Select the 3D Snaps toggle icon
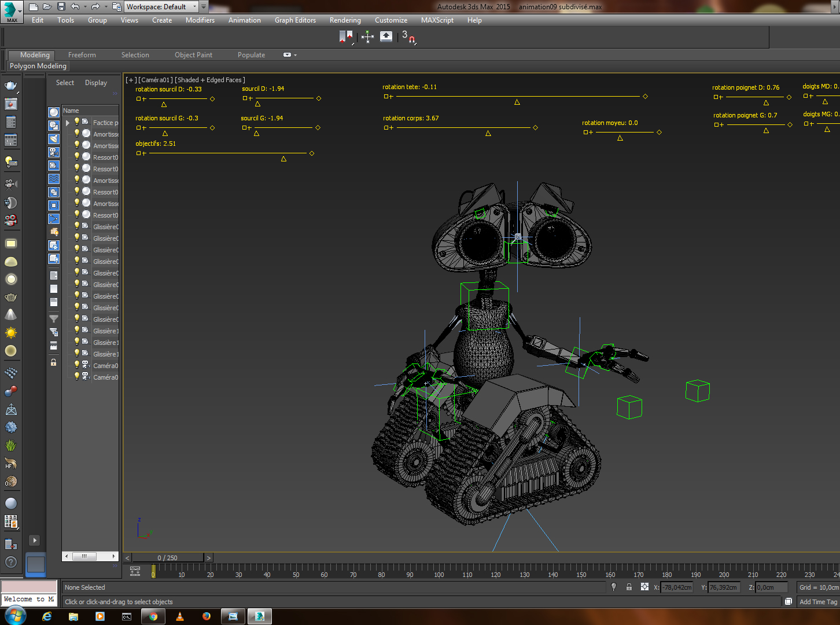 point(408,37)
